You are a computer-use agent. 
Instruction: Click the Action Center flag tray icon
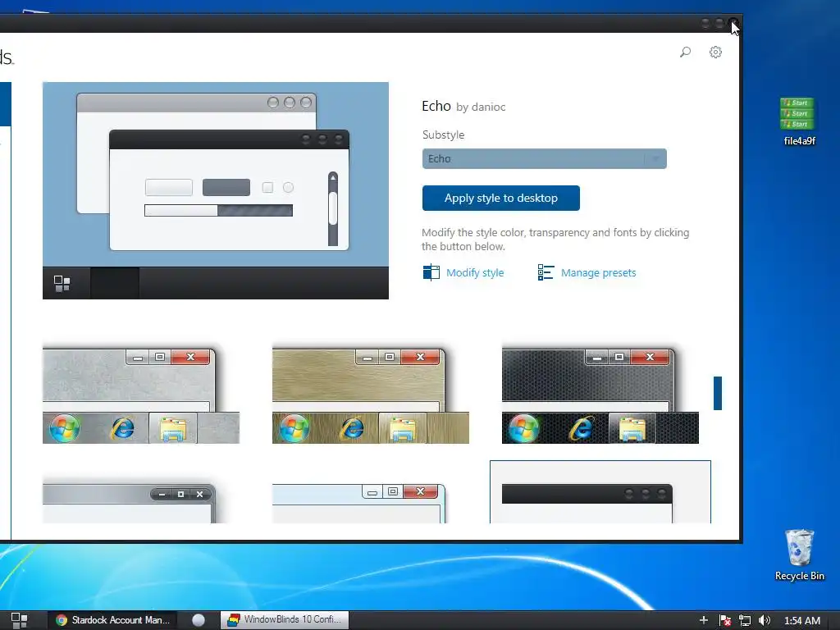(x=725, y=620)
